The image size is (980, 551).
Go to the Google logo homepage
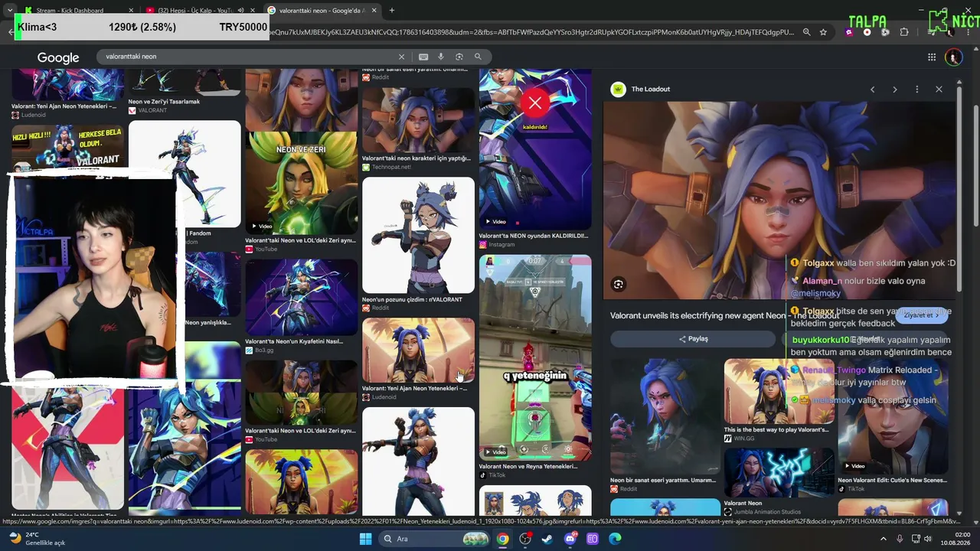click(x=58, y=58)
